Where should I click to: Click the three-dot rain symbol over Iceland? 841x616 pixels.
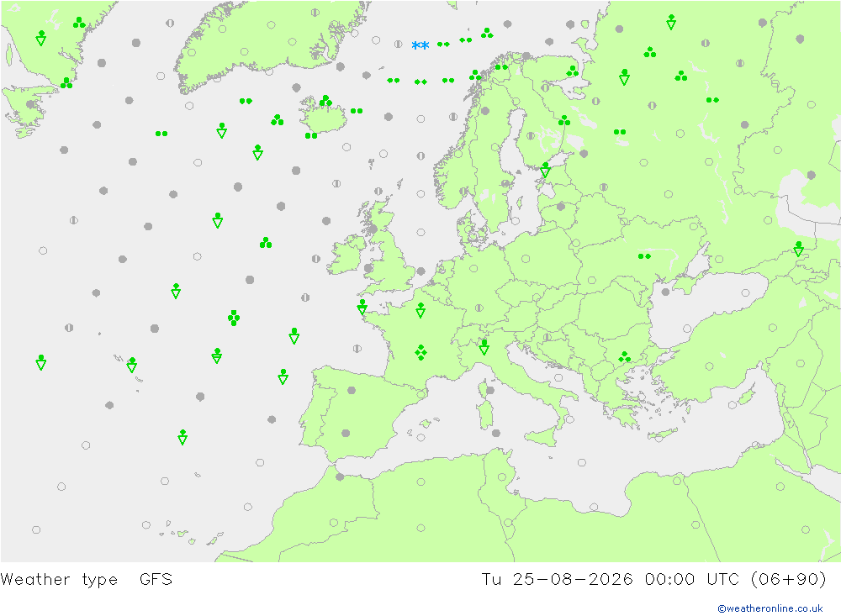[x=325, y=100]
